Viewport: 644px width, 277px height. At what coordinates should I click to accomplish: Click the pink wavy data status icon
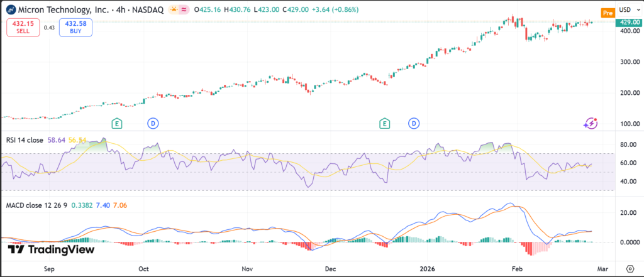pos(184,10)
